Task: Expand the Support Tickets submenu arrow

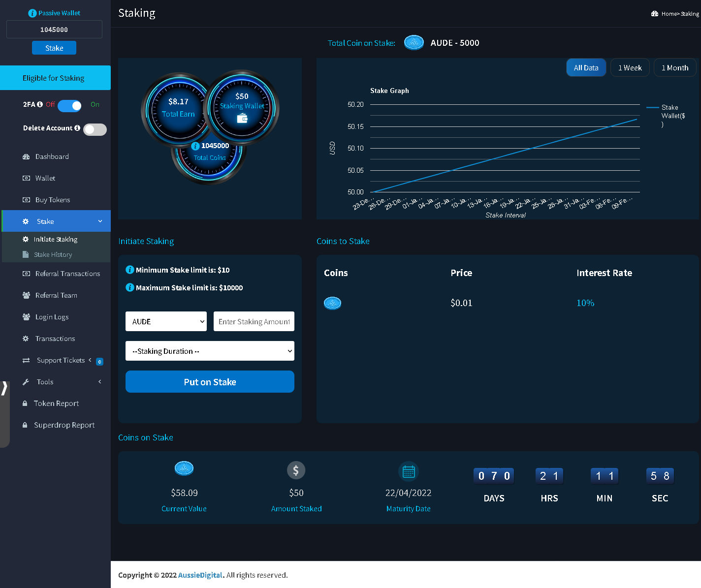Action: pos(90,360)
